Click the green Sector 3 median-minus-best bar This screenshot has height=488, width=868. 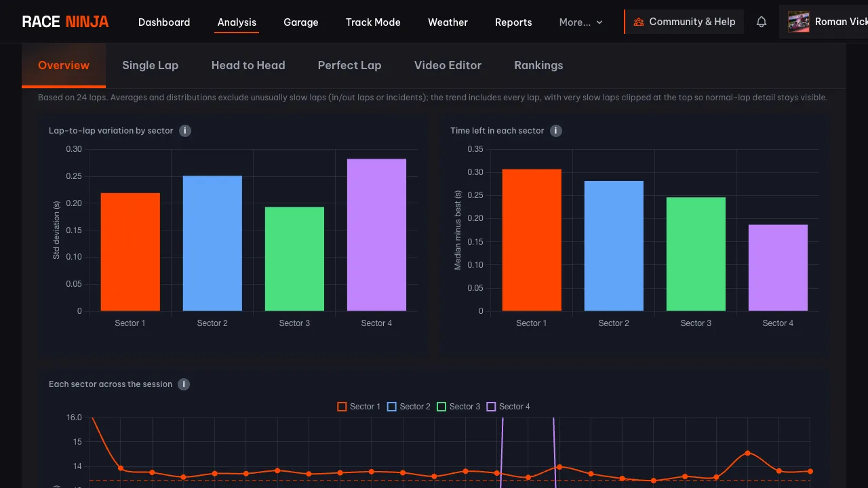pyautogui.click(x=696, y=254)
